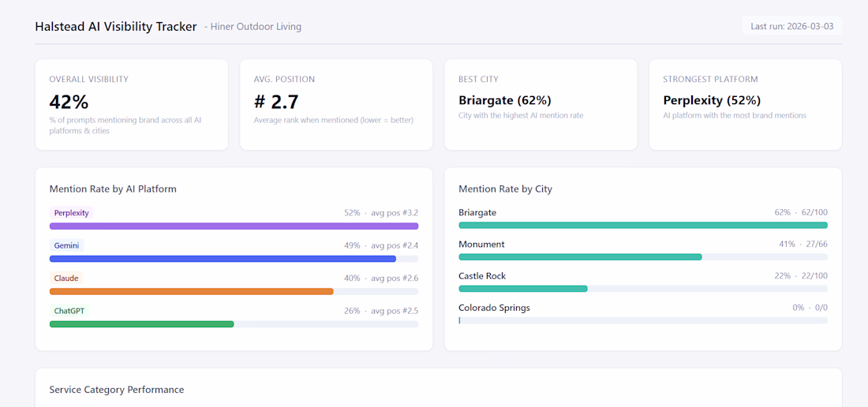Click the 40% · avg pos #2.6 stat
Viewport: 868px width, 407px height.
point(381,278)
